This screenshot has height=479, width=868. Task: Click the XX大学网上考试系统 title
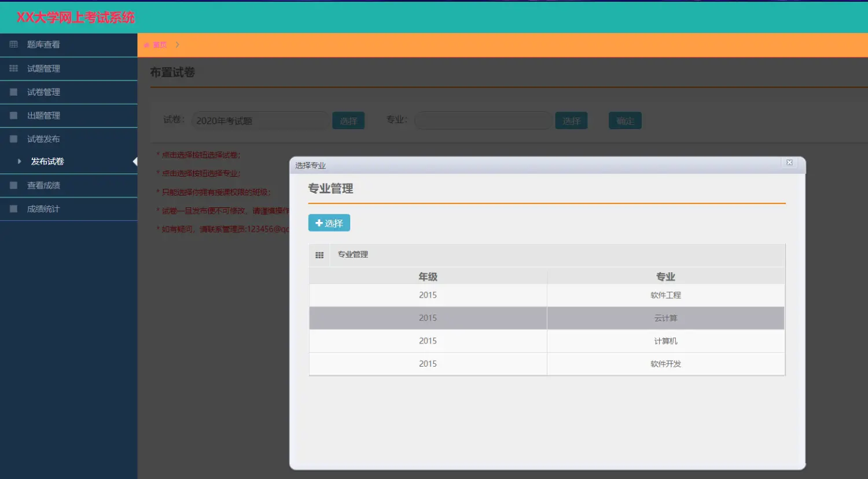click(75, 17)
